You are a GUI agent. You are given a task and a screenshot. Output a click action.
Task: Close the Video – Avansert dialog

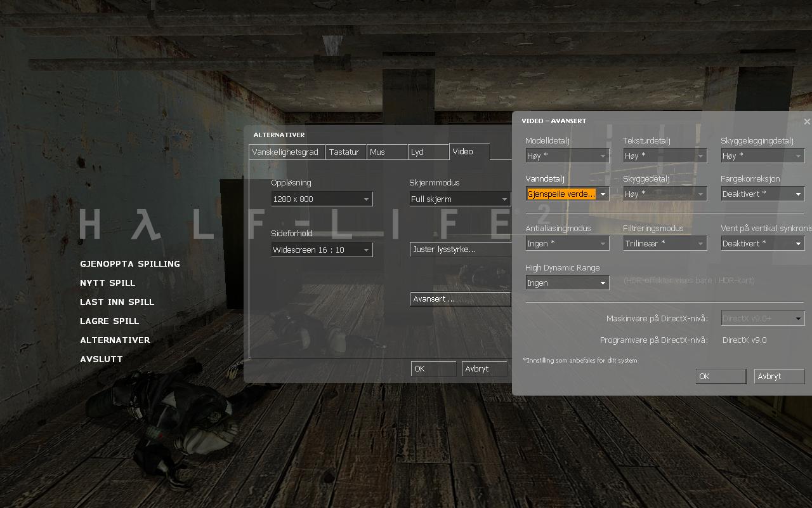807,121
